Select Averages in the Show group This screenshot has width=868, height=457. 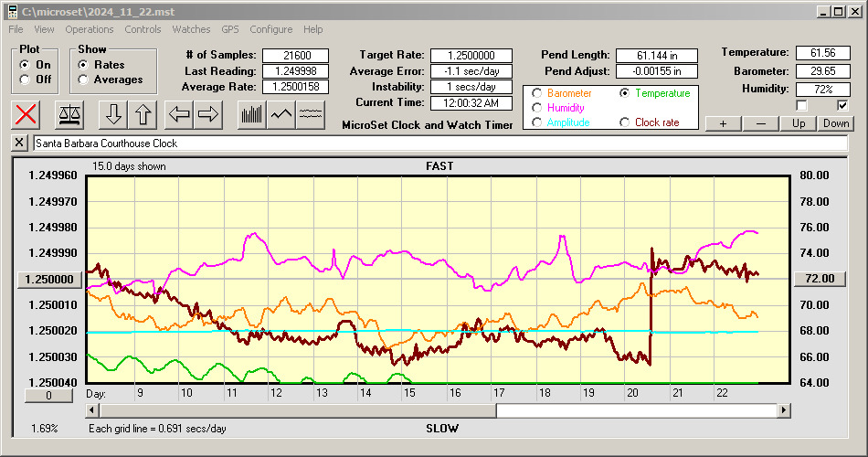84,80
